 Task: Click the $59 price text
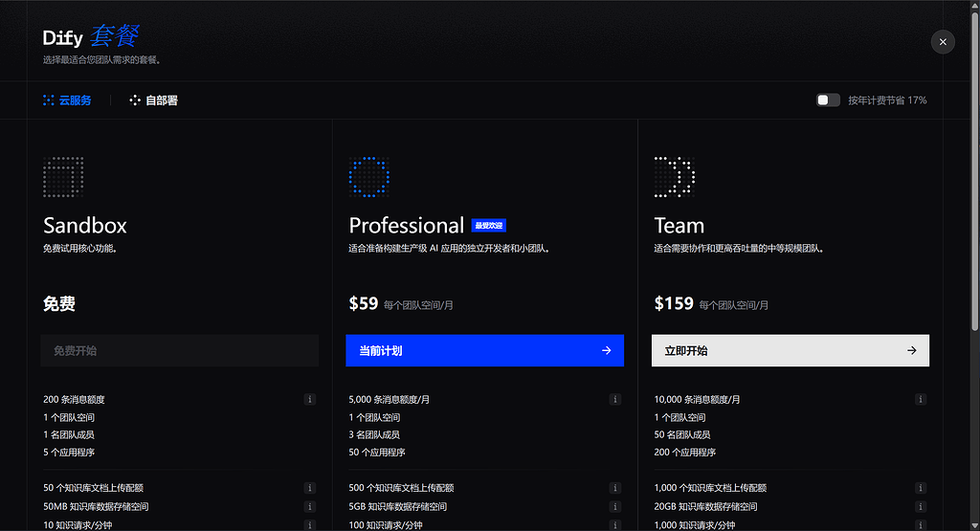363,303
